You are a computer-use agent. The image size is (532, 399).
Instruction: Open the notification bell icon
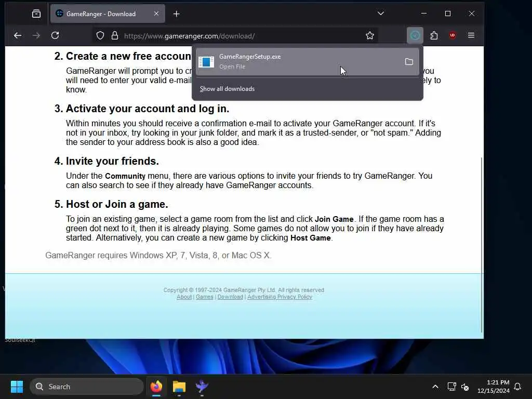518,387
